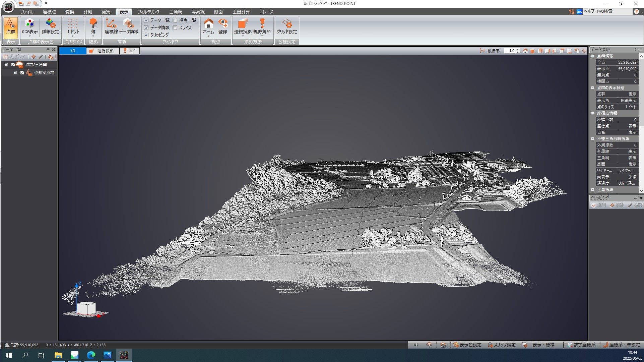Click 数学座標系 in status bar
The width and height of the screenshot is (644, 362).
pyautogui.click(x=582, y=345)
